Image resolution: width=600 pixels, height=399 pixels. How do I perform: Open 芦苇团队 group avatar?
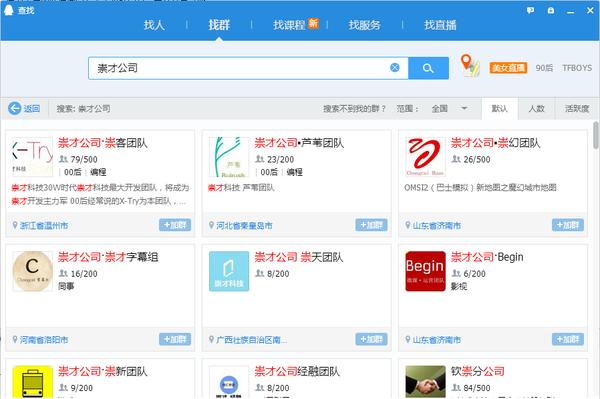(x=229, y=156)
